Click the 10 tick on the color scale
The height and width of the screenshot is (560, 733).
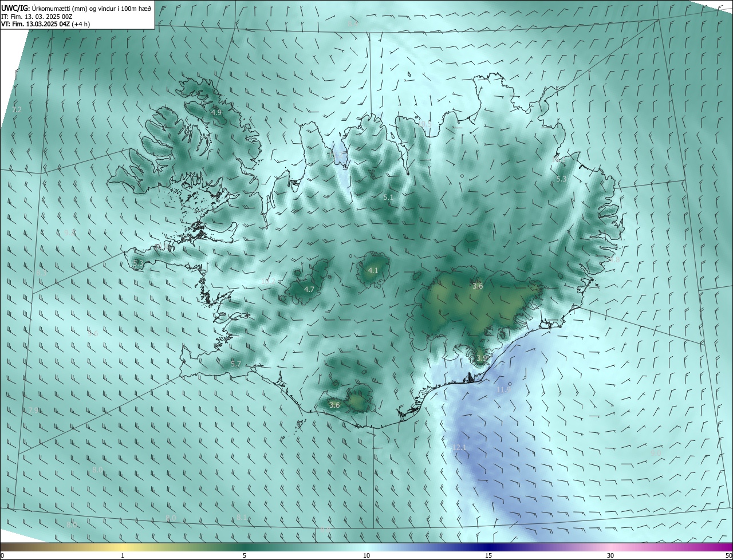[366, 555]
